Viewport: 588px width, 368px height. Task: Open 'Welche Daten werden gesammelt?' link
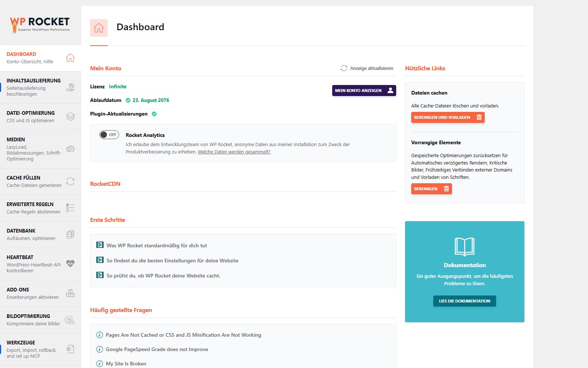point(234,152)
